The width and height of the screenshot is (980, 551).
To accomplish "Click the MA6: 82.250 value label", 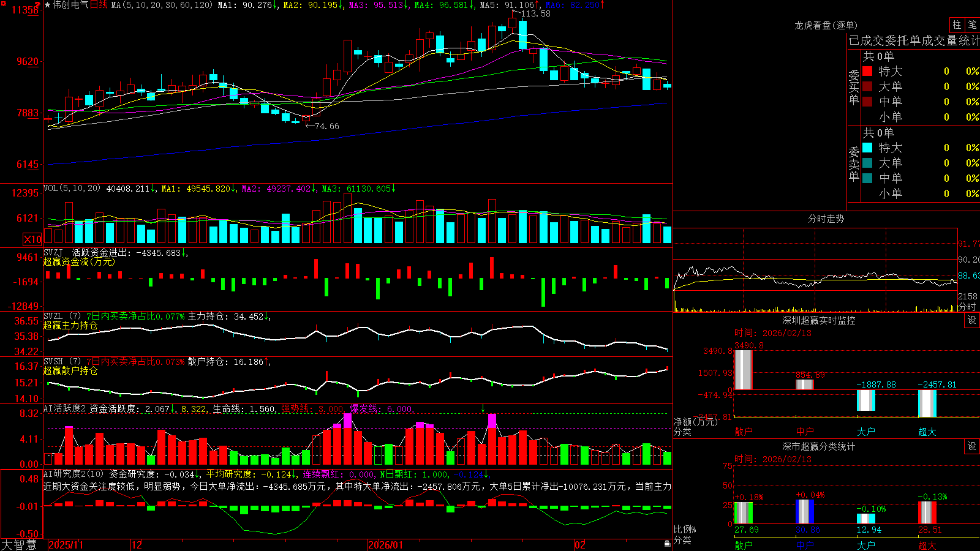I will [574, 5].
